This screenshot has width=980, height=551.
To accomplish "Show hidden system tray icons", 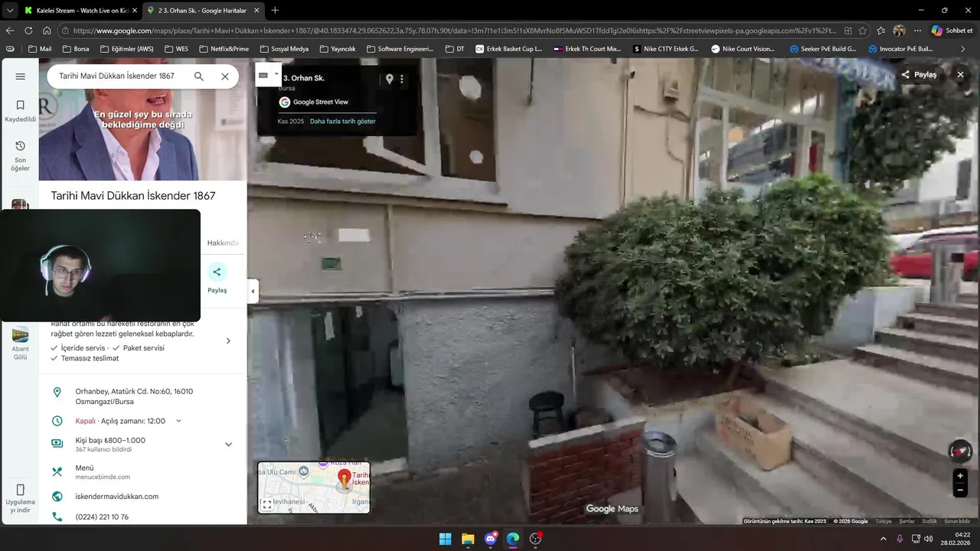I will pyautogui.click(x=883, y=539).
